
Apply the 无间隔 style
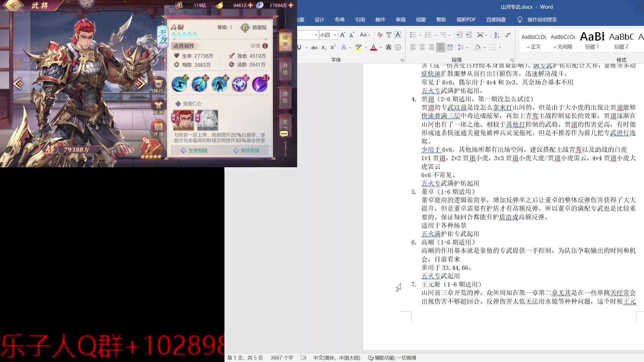pyautogui.click(x=563, y=41)
